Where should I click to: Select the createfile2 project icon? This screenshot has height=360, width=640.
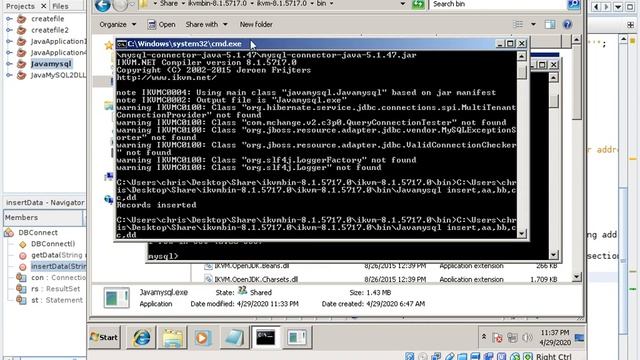tap(22, 30)
